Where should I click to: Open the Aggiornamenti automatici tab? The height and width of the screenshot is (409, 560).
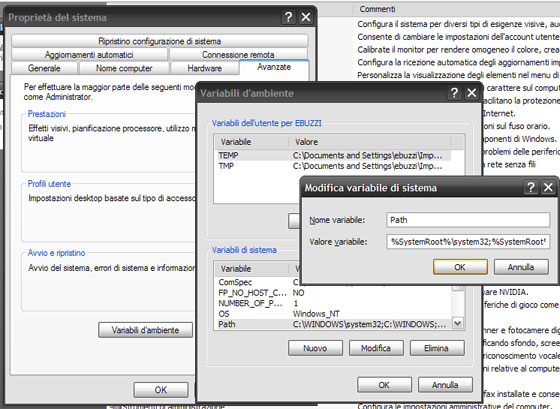pos(89,55)
